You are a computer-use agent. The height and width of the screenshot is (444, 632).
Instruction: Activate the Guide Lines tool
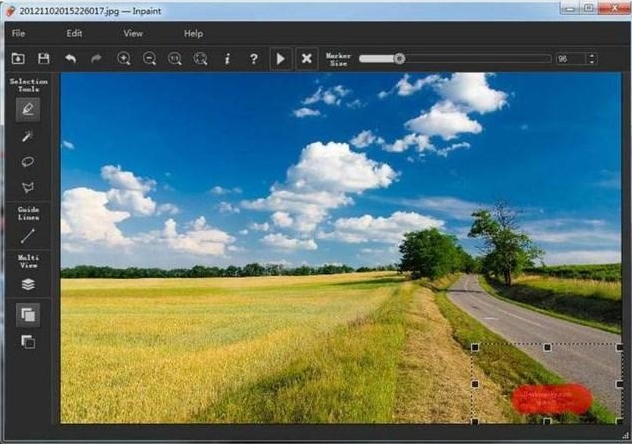coord(28,236)
